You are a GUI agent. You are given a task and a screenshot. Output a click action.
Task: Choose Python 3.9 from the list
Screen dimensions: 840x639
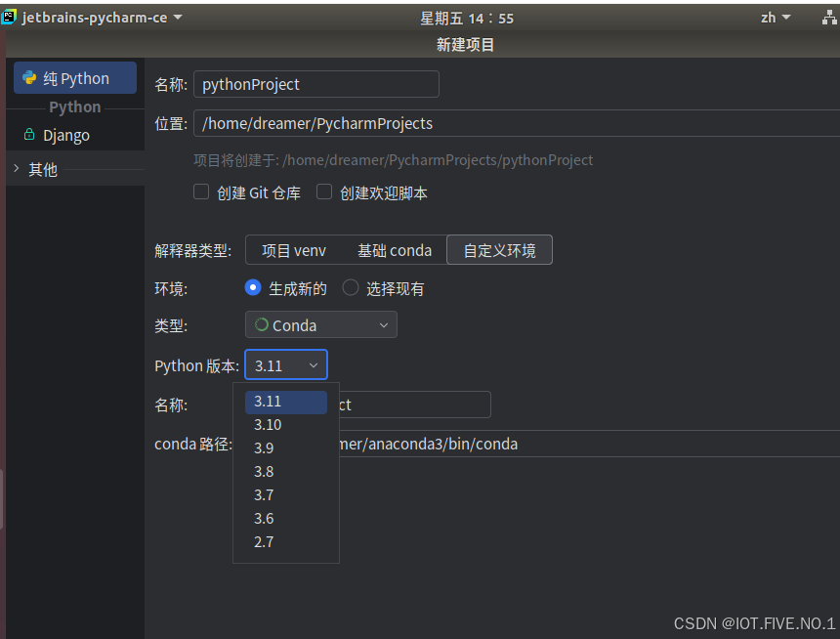coord(286,448)
